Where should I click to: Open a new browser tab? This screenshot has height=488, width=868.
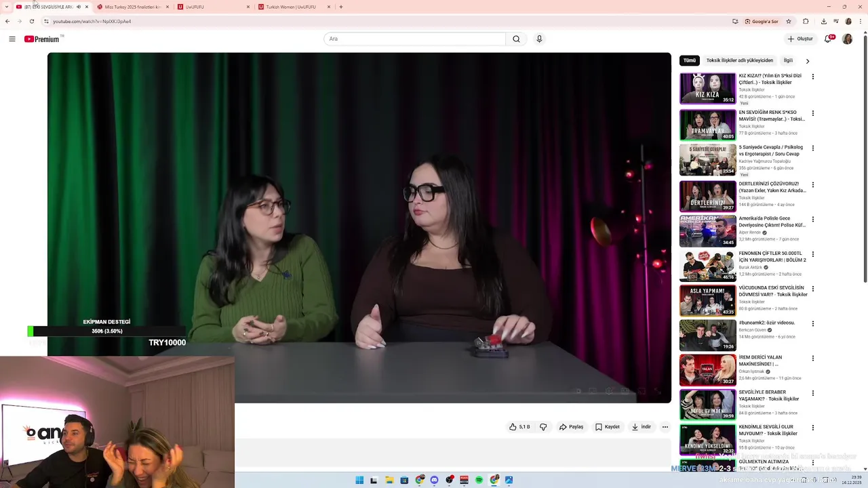click(341, 7)
